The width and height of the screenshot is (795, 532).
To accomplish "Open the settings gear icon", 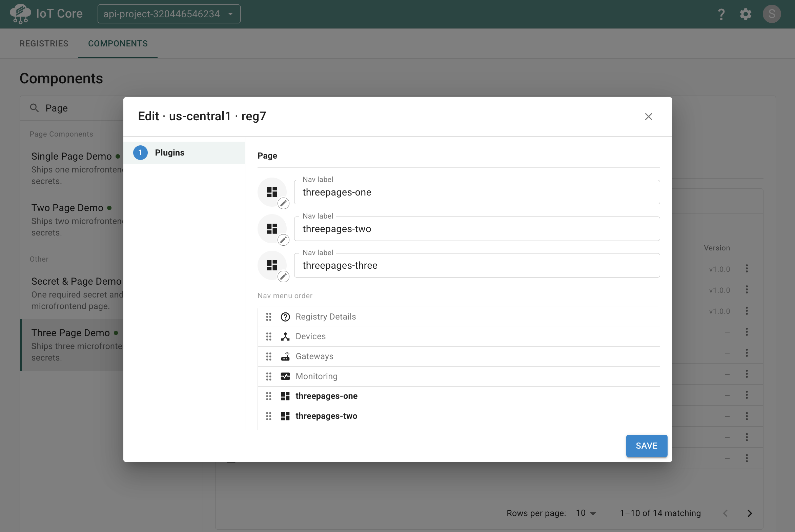I will [746, 14].
